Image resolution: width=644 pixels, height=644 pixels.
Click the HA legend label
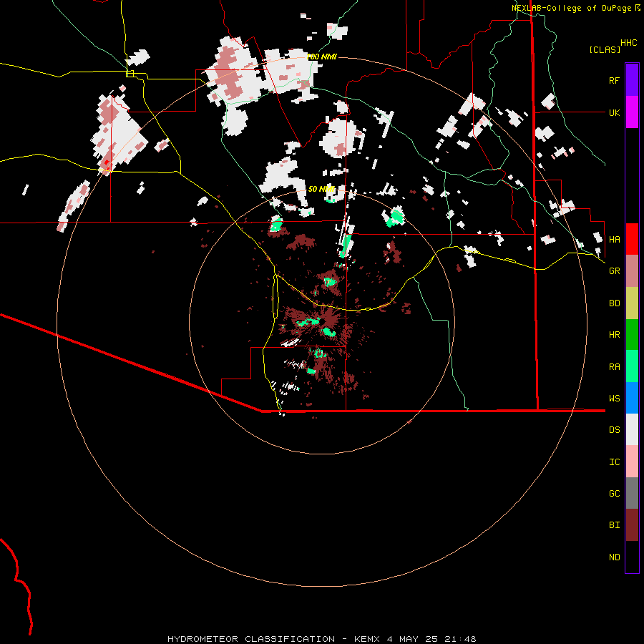[614, 240]
